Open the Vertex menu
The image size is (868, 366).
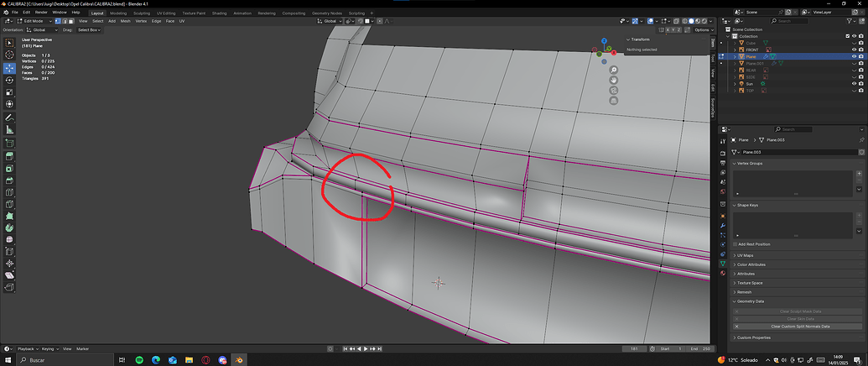pyautogui.click(x=141, y=21)
